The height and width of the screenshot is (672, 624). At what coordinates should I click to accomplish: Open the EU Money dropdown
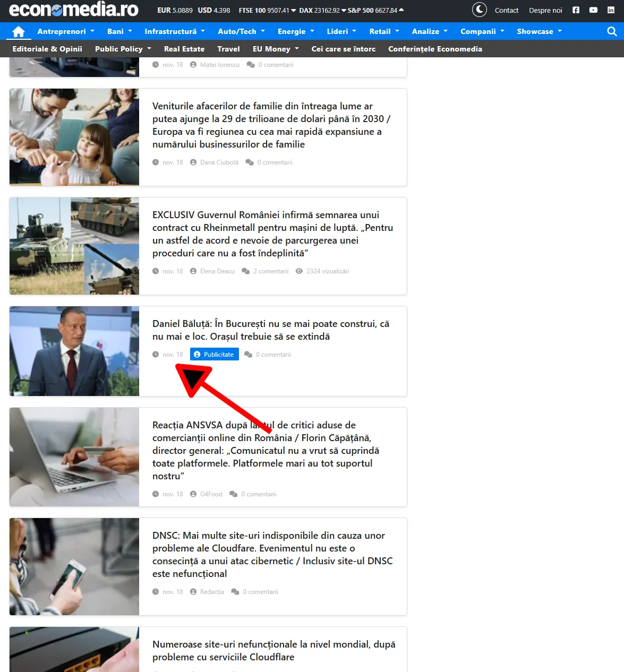point(275,49)
